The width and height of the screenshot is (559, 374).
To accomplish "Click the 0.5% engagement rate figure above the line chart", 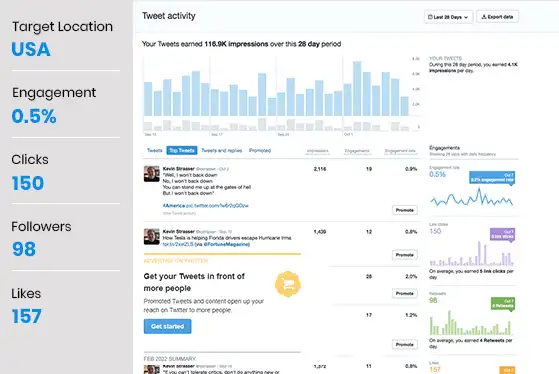I will 437,174.
